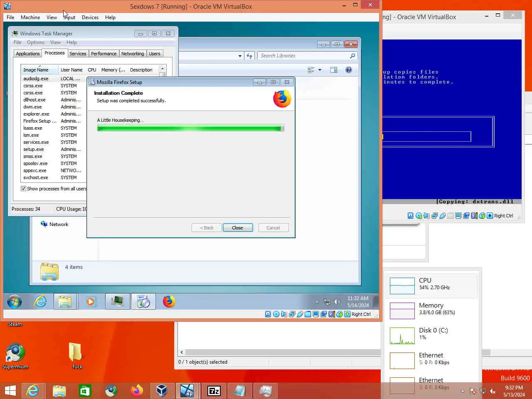The width and height of the screenshot is (532, 399).
Task: Select Firefox Setup process row in Task Manager
Action: [x=54, y=121]
